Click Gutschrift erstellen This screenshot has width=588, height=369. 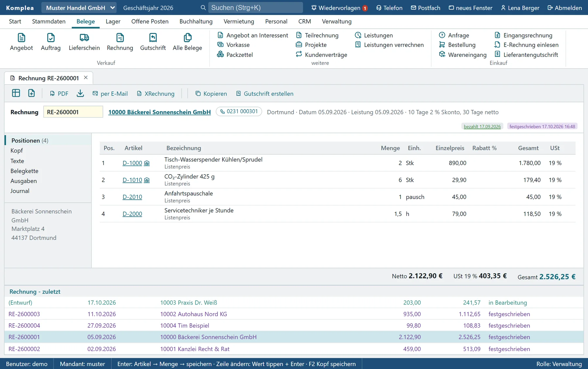click(265, 93)
